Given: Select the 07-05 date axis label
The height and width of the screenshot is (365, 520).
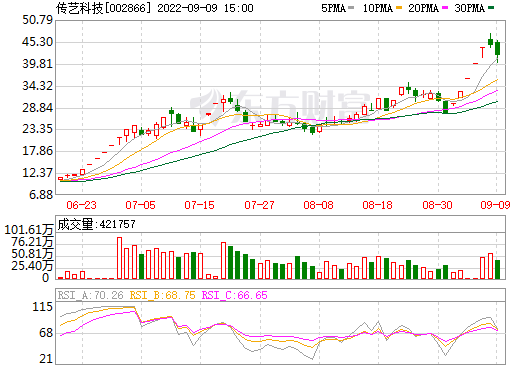Looking at the screenshot, I should (x=140, y=205).
